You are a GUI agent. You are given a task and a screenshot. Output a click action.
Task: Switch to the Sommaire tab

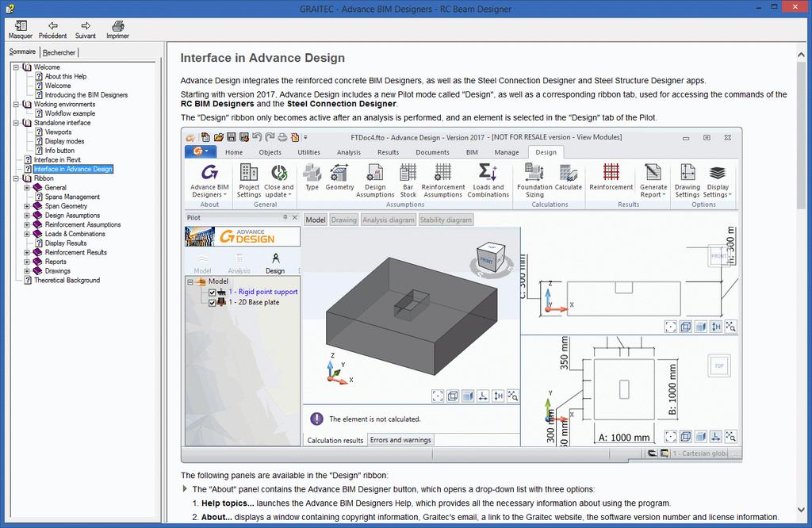tap(22, 52)
